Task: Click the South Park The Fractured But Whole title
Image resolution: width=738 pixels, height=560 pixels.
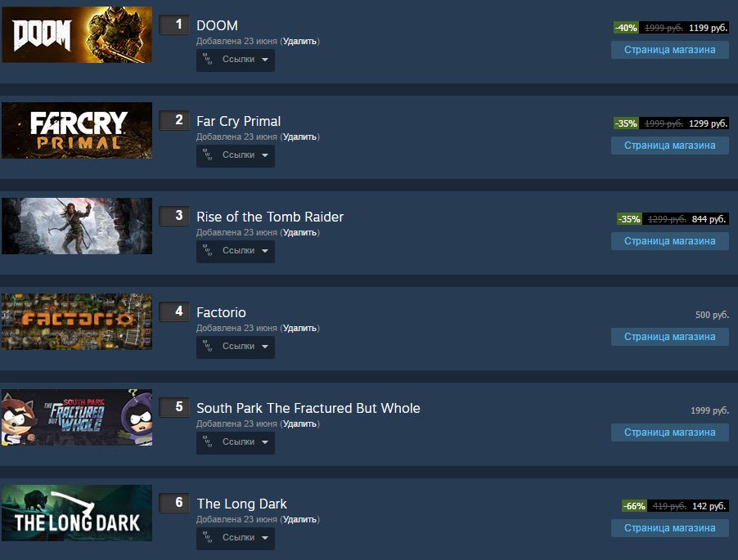Action: (x=308, y=408)
